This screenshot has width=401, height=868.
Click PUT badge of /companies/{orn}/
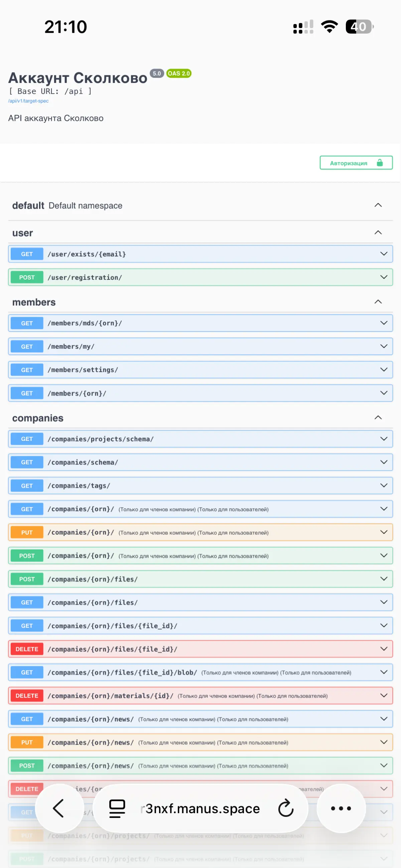coord(27,532)
